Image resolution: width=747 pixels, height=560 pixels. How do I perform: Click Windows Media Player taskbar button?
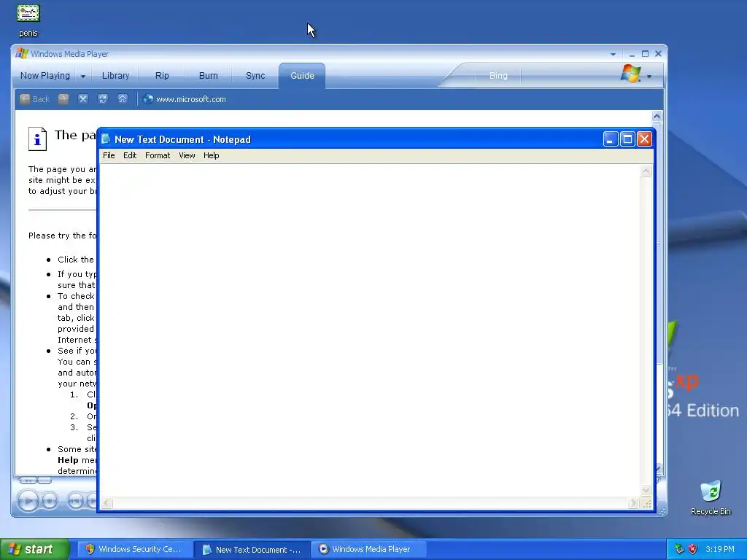(369, 549)
